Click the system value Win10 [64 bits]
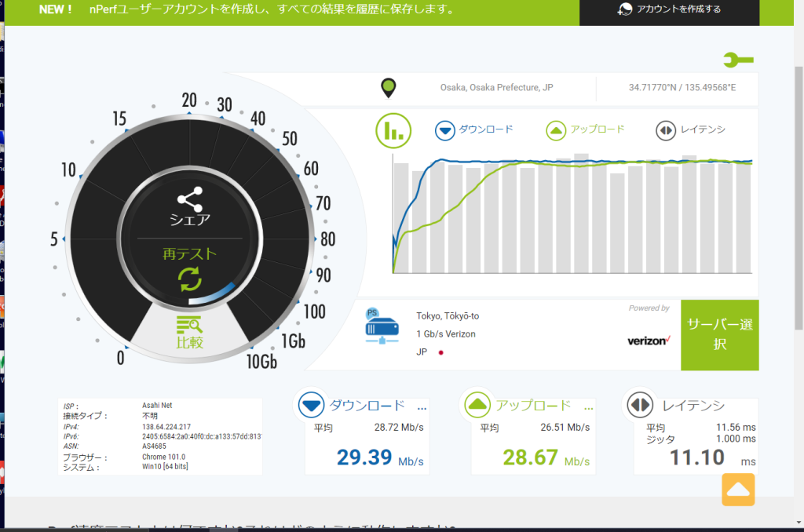The height and width of the screenshot is (532, 804). (165, 466)
